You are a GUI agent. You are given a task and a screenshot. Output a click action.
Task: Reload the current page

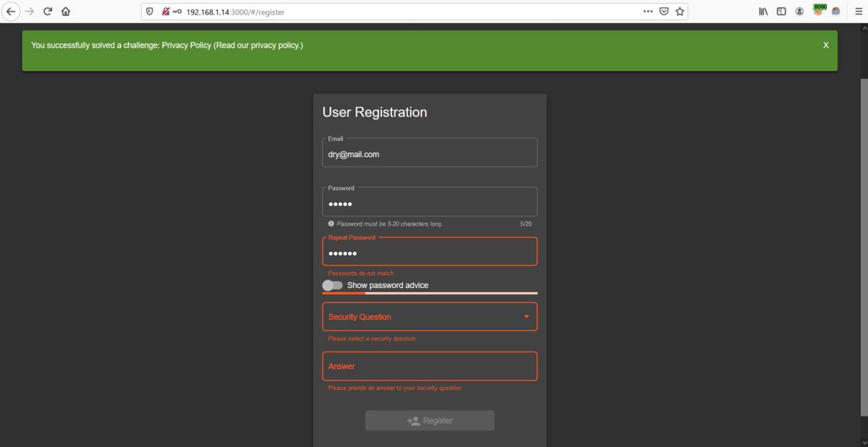pyautogui.click(x=48, y=12)
